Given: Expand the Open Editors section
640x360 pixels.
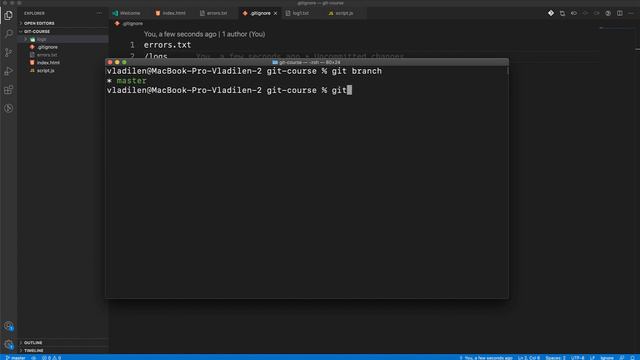Looking at the screenshot, I should [63, 23].
